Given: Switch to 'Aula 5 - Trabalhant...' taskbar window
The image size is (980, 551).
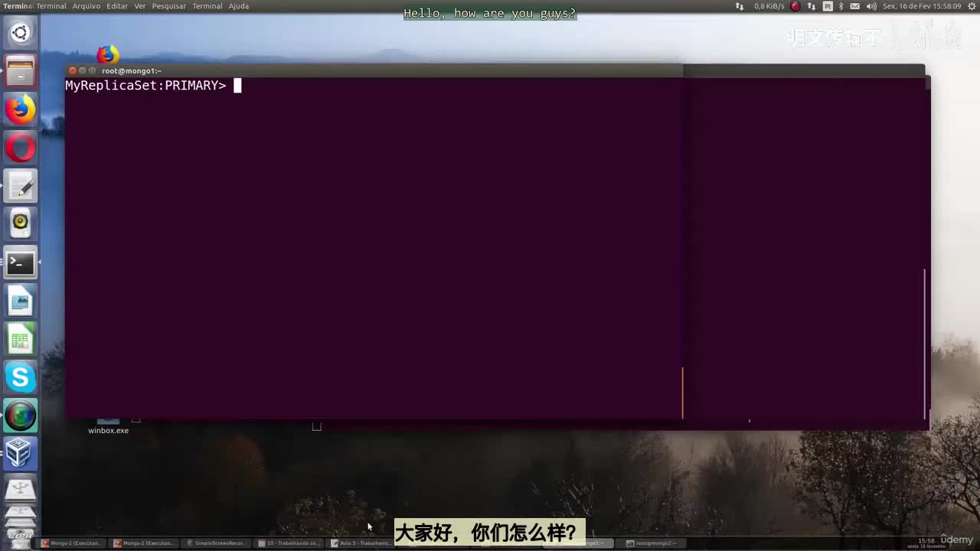Looking at the screenshot, I should [x=361, y=543].
